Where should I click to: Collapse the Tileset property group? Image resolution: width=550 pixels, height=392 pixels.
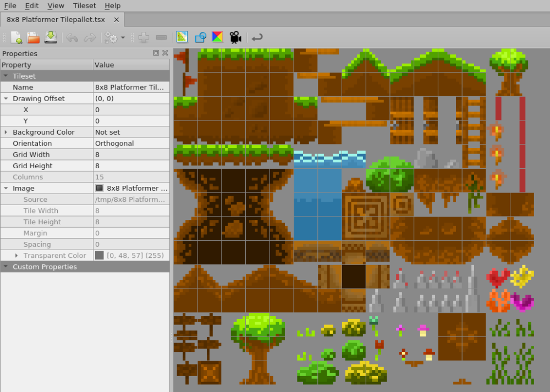click(x=6, y=76)
